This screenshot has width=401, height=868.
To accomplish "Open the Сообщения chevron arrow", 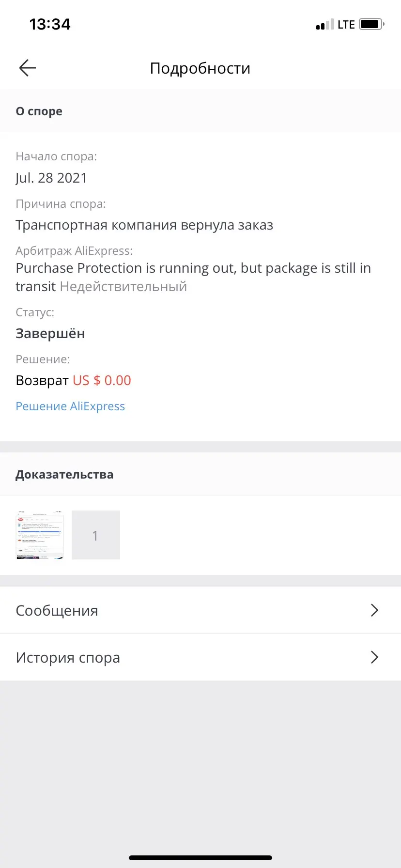I will pos(374,610).
